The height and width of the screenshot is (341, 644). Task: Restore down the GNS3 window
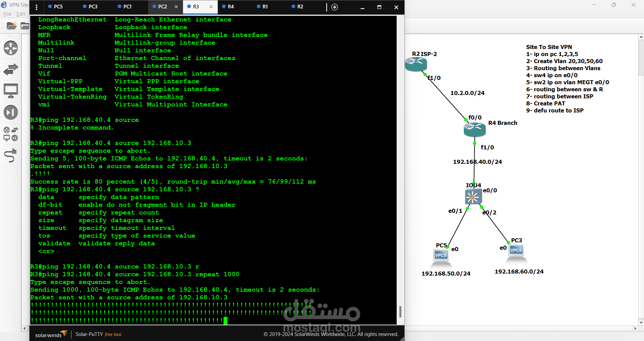click(614, 5)
